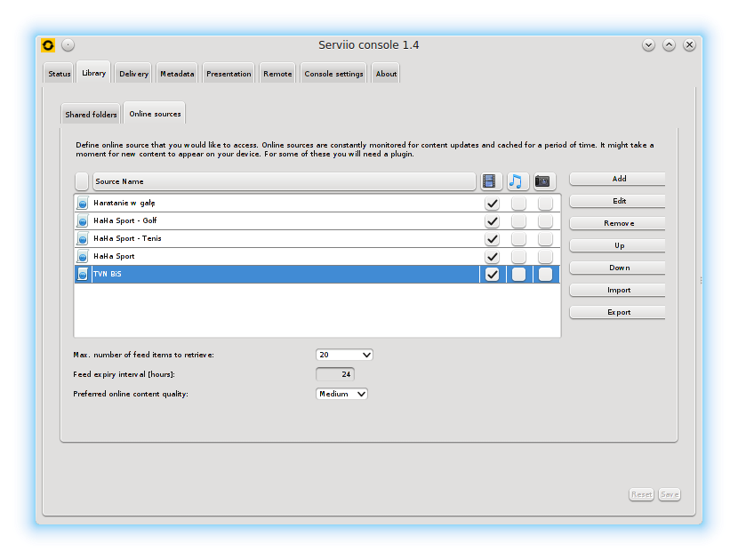Select the HaHa Sport row in the list

[267, 257]
